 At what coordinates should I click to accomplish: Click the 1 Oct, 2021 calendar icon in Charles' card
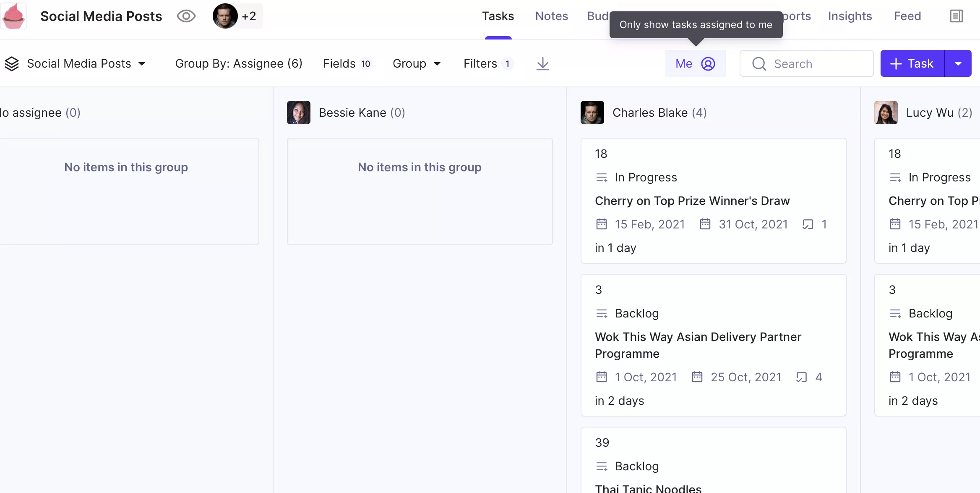pos(602,377)
